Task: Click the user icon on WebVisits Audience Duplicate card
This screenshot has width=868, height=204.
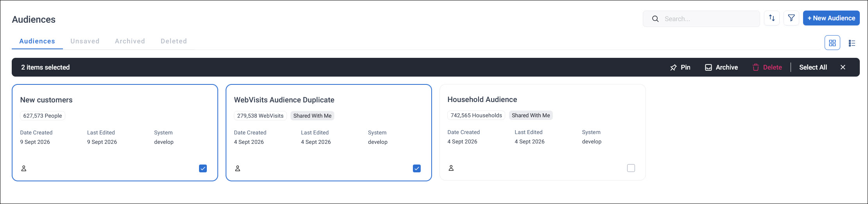Action: pos(238,168)
